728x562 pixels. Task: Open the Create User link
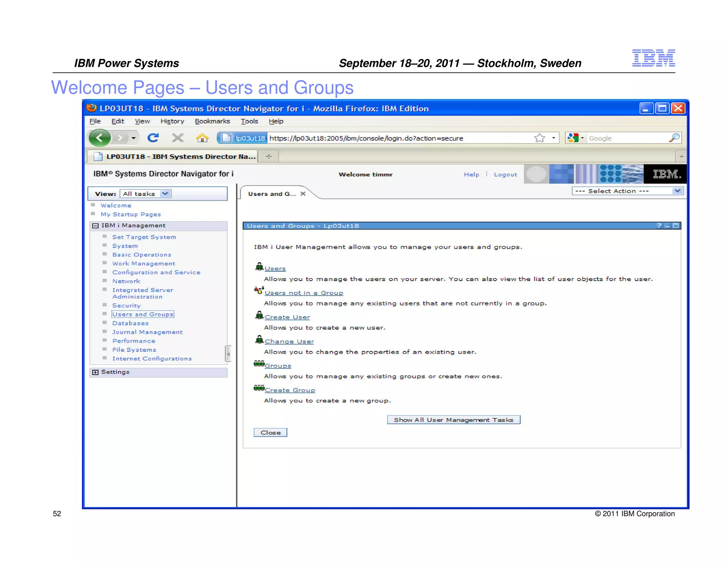tap(287, 317)
